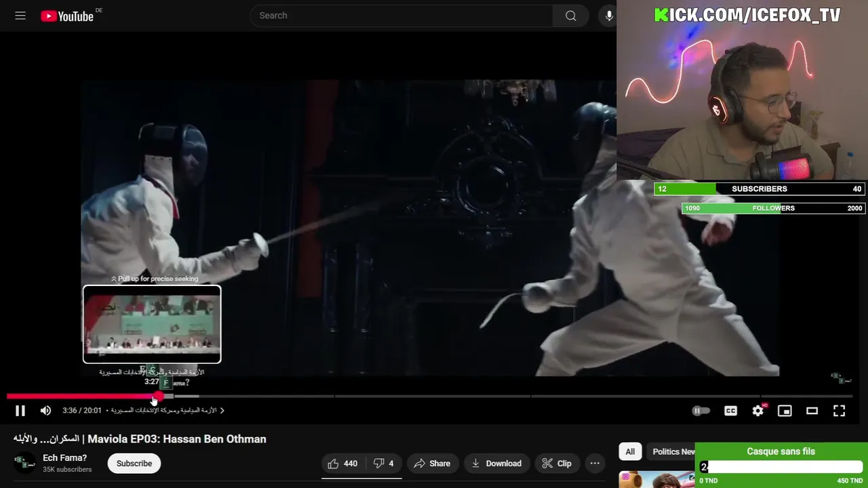Toggle closed captions (CC)
Screen dimensions: 868x488
[x=730, y=411]
